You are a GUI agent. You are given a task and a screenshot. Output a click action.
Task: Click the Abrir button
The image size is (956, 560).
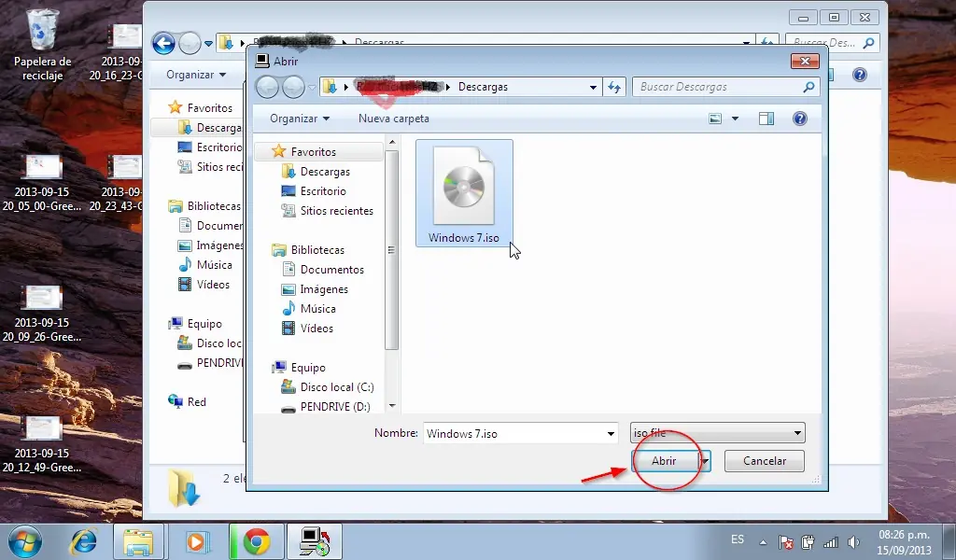665,461
